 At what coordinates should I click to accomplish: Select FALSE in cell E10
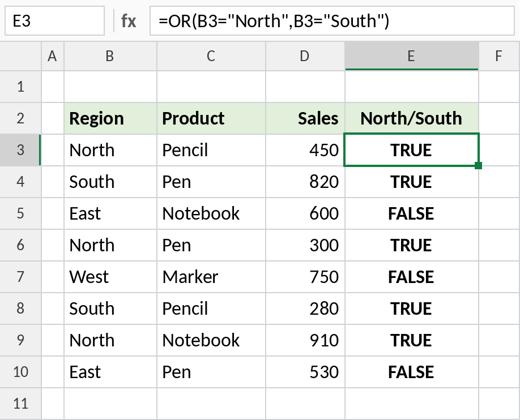(412, 371)
